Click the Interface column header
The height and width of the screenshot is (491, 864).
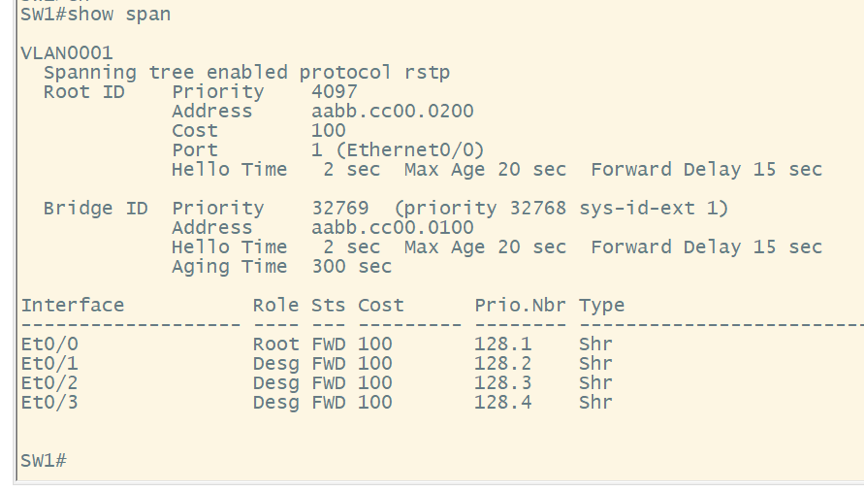(73, 305)
